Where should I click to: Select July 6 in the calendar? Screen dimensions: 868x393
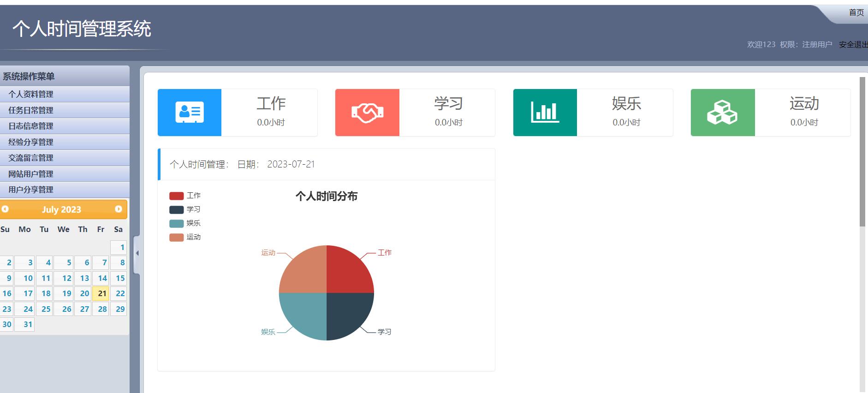click(83, 262)
